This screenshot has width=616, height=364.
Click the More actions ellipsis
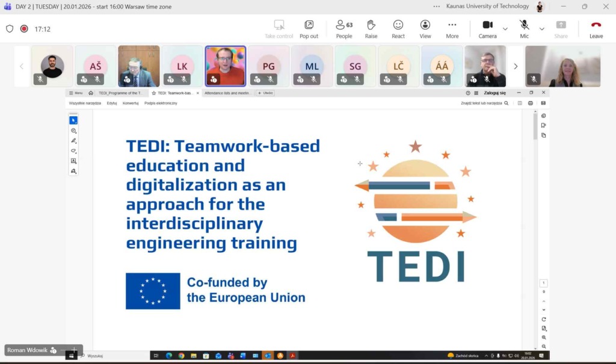click(452, 28)
